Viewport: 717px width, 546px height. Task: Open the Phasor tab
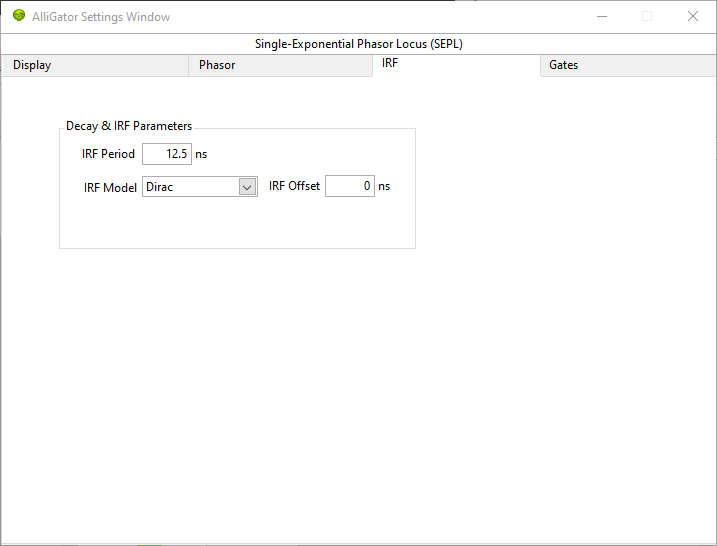pyautogui.click(x=280, y=65)
